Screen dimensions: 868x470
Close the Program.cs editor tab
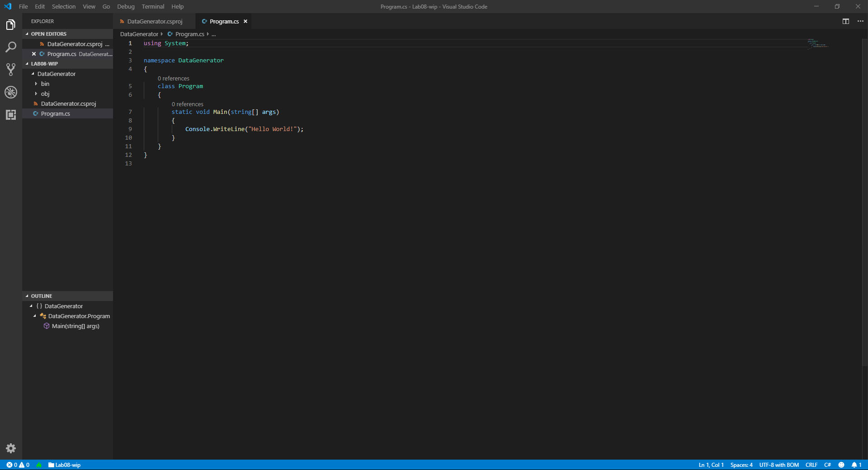coord(245,21)
